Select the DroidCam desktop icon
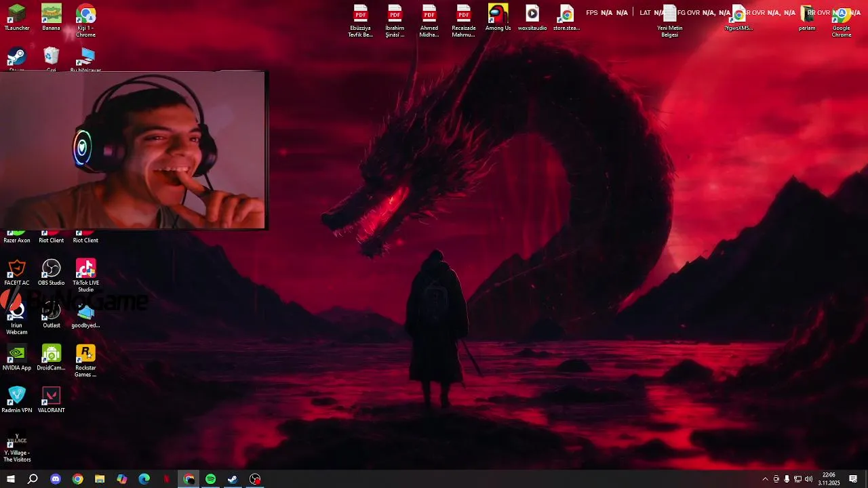 [x=51, y=357]
